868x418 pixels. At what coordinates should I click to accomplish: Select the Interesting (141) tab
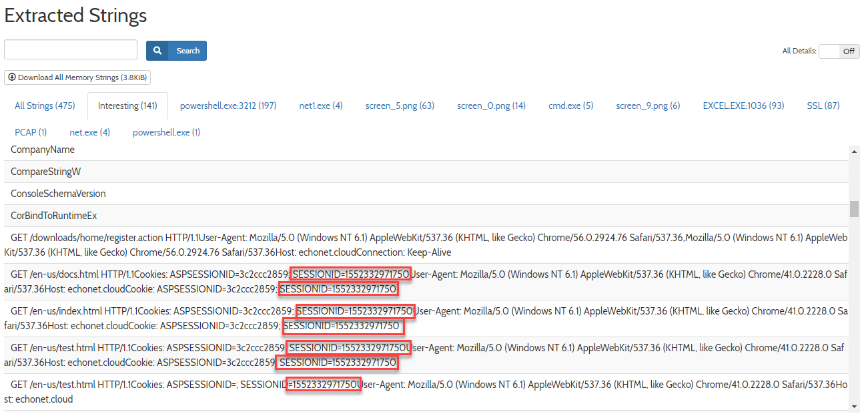coord(127,106)
